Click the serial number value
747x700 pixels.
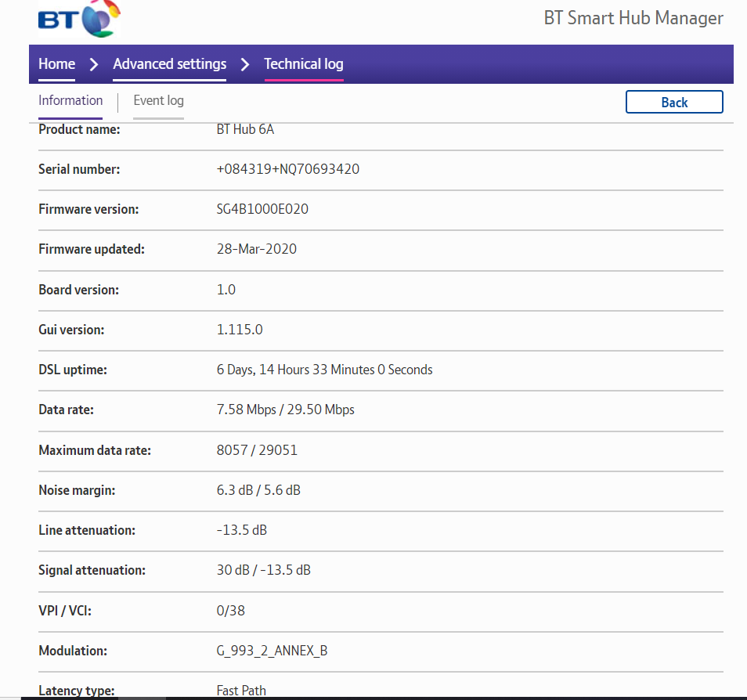(x=287, y=169)
